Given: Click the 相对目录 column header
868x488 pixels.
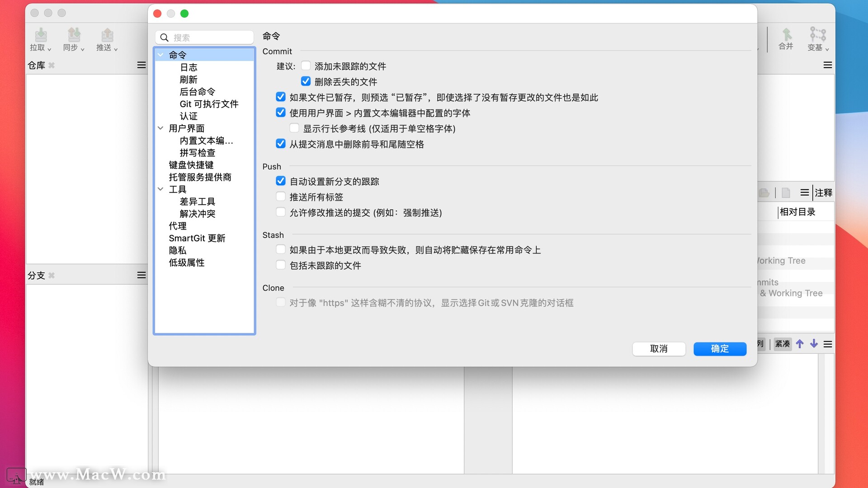Looking at the screenshot, I should tap(797, 212).
